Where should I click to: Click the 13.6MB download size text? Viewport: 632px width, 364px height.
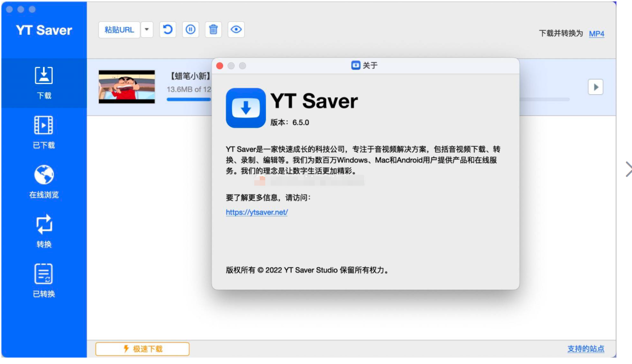[188, 89]
